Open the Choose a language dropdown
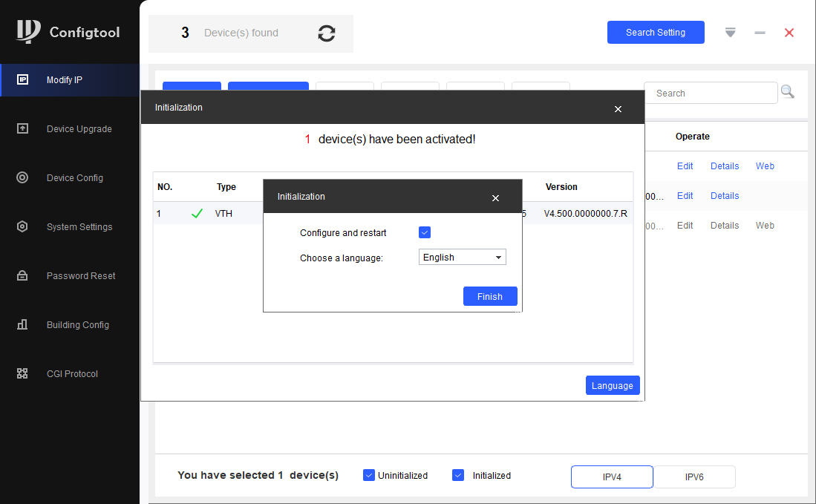This screenshot has height=504, width=816. pyautogui.click(x=463, y=258)
